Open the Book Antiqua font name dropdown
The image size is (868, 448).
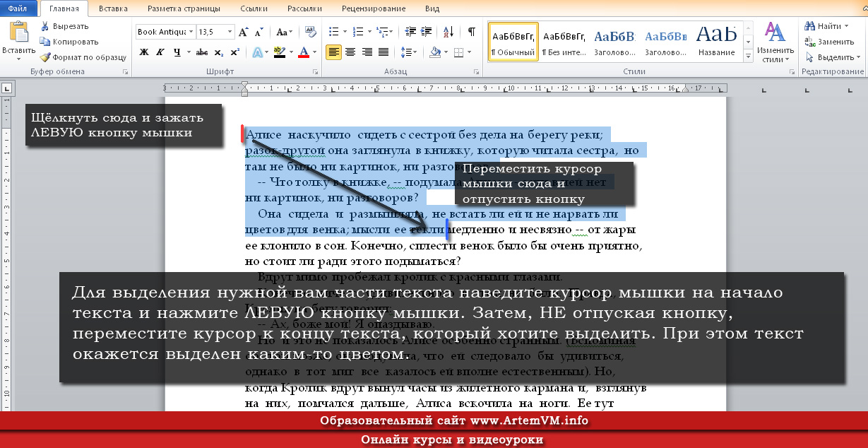[191, 32]
